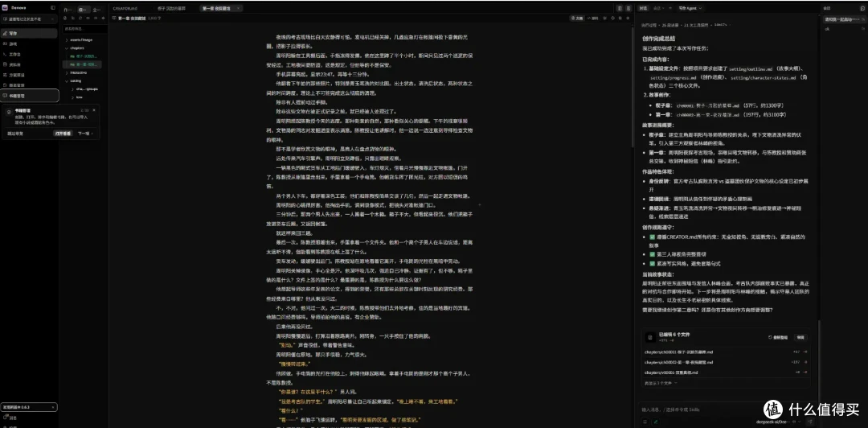Open the 写作 Agent dropdown

point(691,8)
